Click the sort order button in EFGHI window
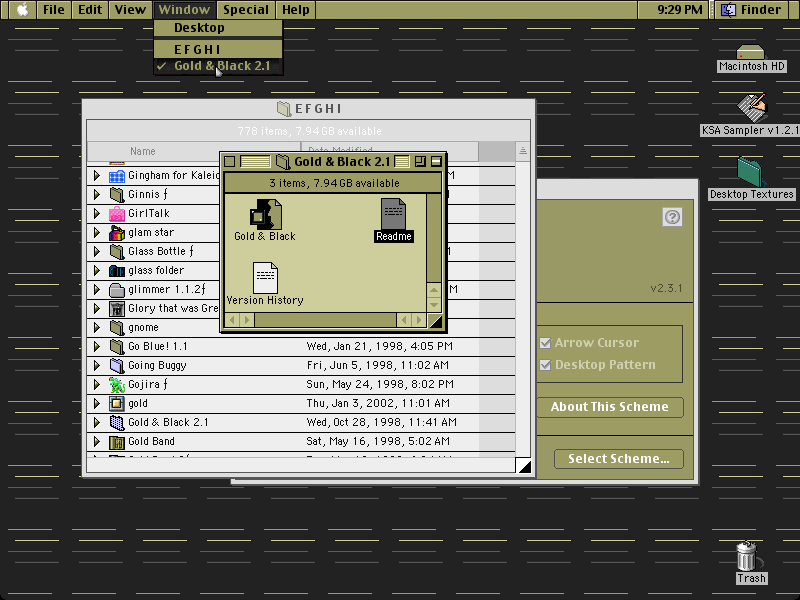This screenshot has width=800, height=600. coord(523,151)
